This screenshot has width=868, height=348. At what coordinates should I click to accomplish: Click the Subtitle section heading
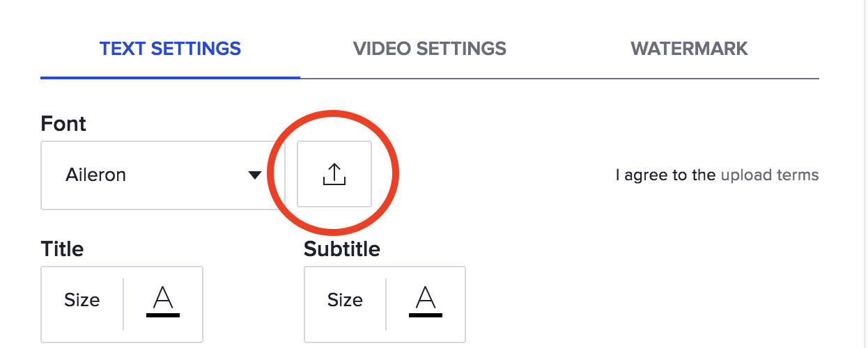(342, 248)
